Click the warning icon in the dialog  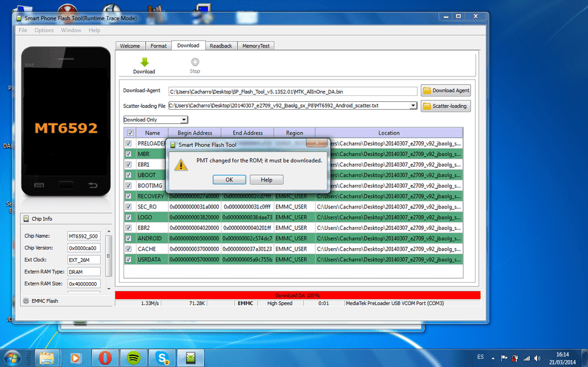click(181, 165)
